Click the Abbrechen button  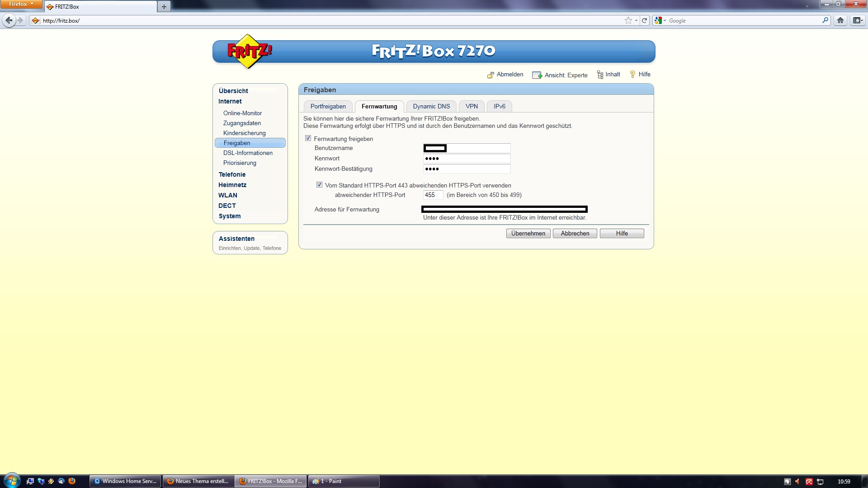coord(575,233)
